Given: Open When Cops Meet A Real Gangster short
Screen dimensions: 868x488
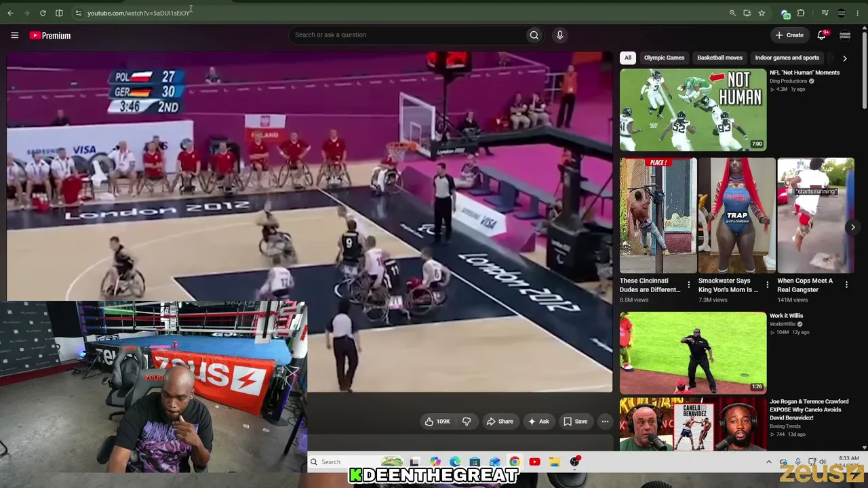Looking at the screenshot, I should point(815,216).
